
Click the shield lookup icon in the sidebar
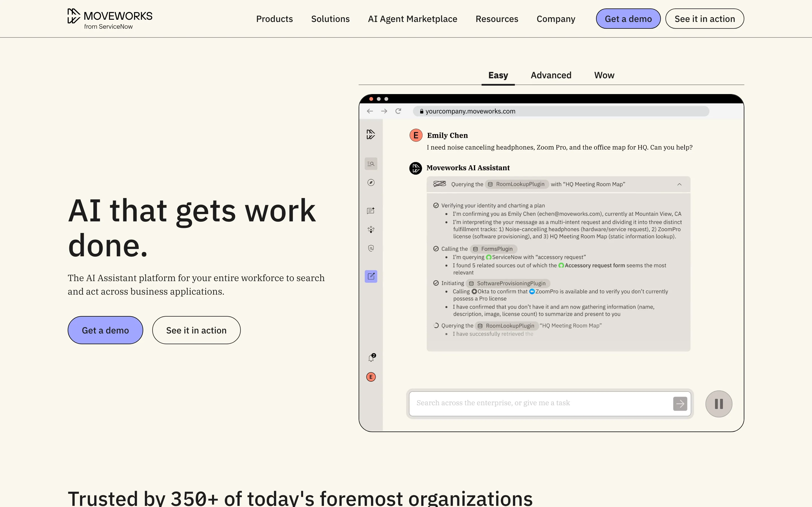pyautogui.click(x=371, y=248)
